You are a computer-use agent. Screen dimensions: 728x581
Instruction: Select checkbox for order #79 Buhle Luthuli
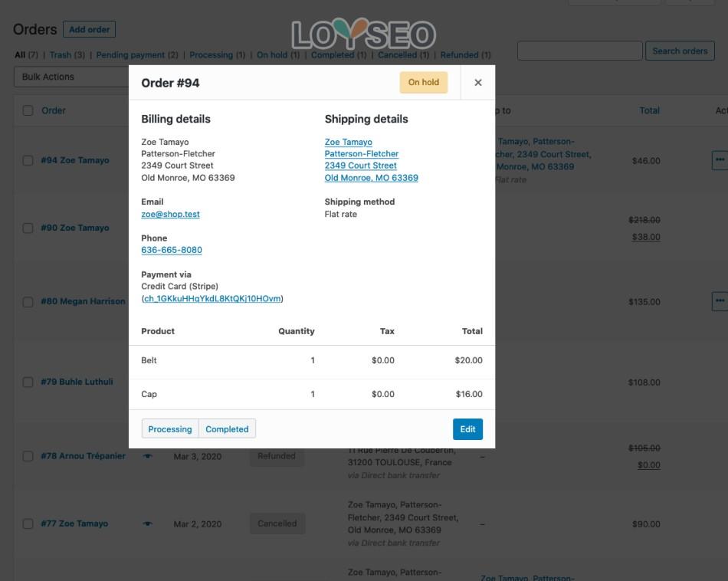coord(28,382)
